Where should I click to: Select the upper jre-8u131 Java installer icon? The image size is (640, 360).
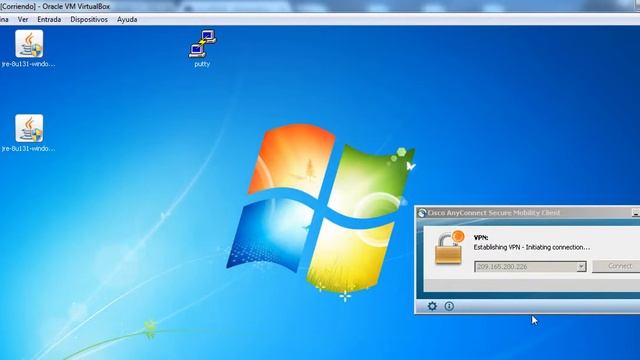pyautogui.click(x=29, y=48)
